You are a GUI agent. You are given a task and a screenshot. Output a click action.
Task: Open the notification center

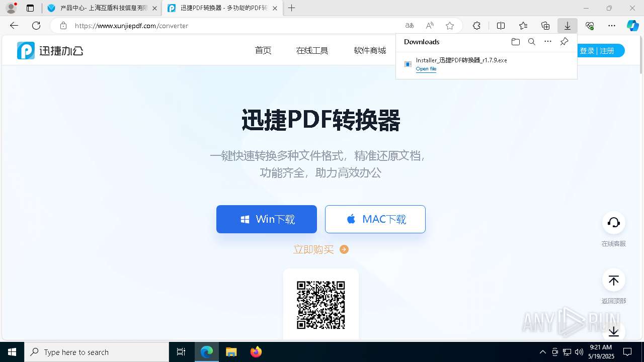[x=627, y=352]
